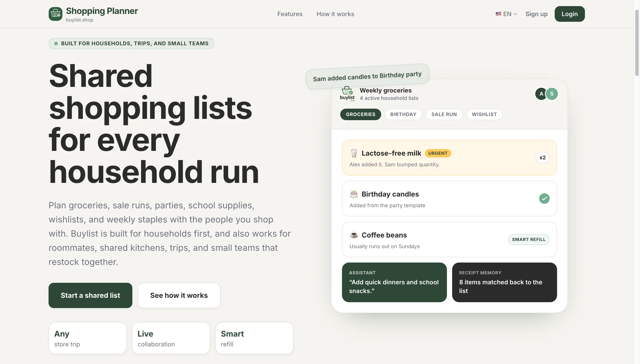This screenshot has width=640, height=364.
Task: Select the GROCERIES tab
Action: pos(360,115)
